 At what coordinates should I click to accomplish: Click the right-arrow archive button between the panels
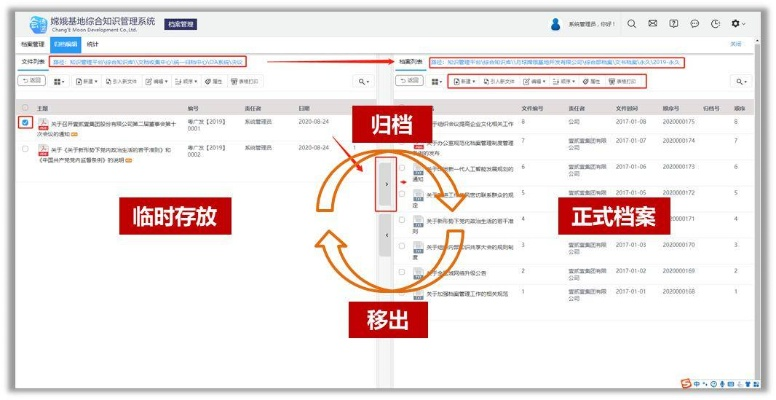point(386,184)
